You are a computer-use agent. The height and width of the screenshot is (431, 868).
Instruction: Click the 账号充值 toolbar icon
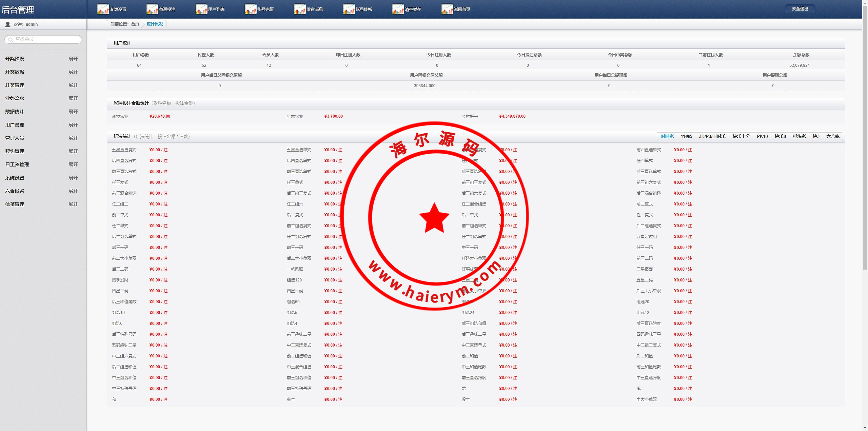pos(250,9)
